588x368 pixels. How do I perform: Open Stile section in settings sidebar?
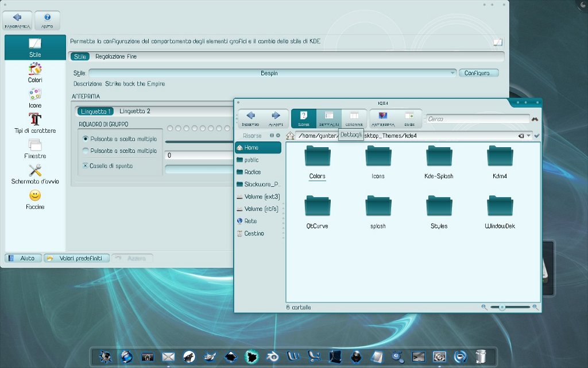pos(35,48)
